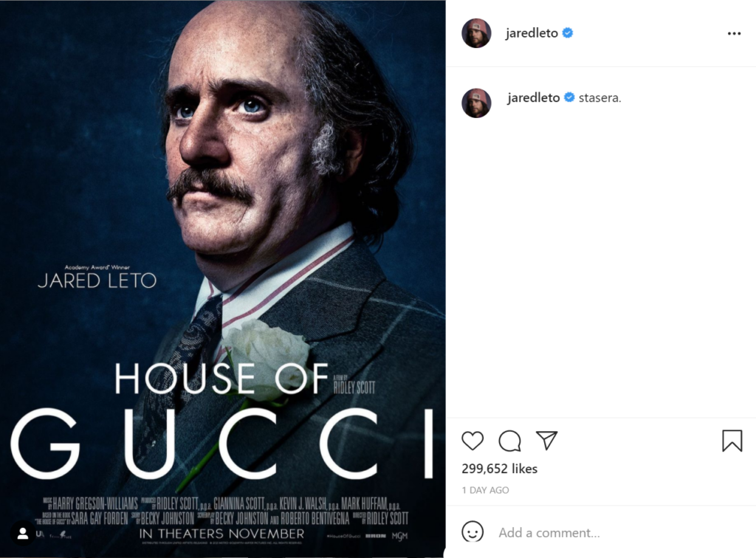Open comments with the speech bubble icon
This screenshot has height=558, width=756.
tap(509, 441)
